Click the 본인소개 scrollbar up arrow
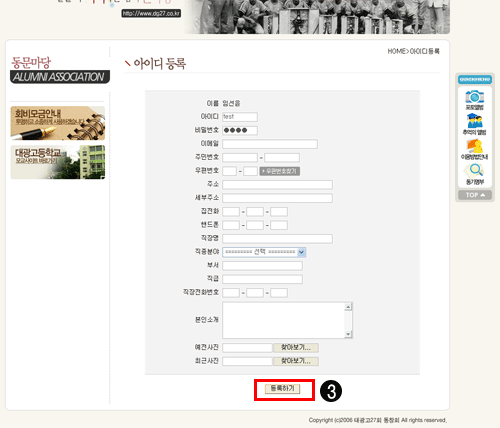 [x=348, y=307]
